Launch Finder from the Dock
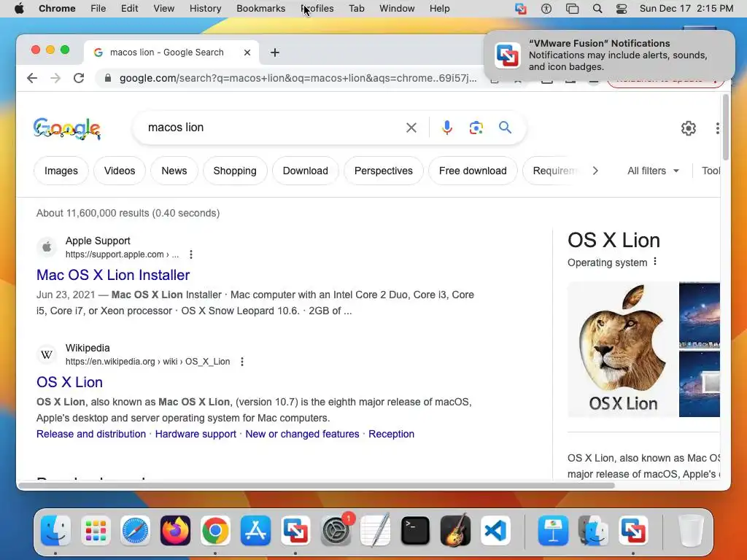Screen dimensions: 747x560 55,531
